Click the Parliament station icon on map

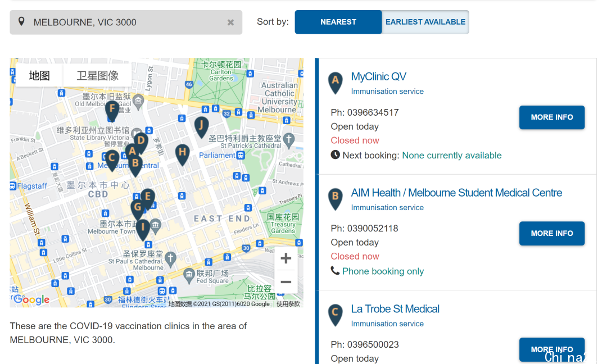coord(241,155)
